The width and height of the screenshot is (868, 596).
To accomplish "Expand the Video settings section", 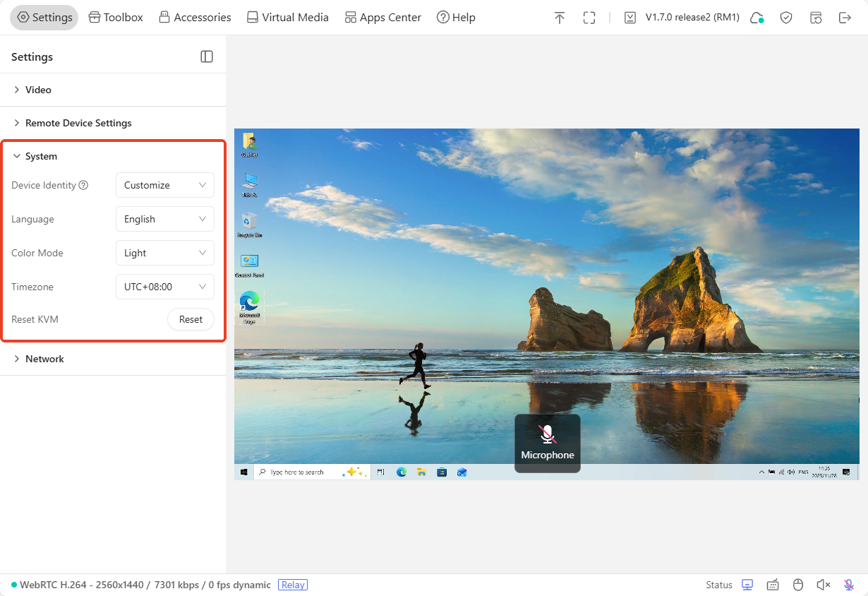I will coord(38,90).
